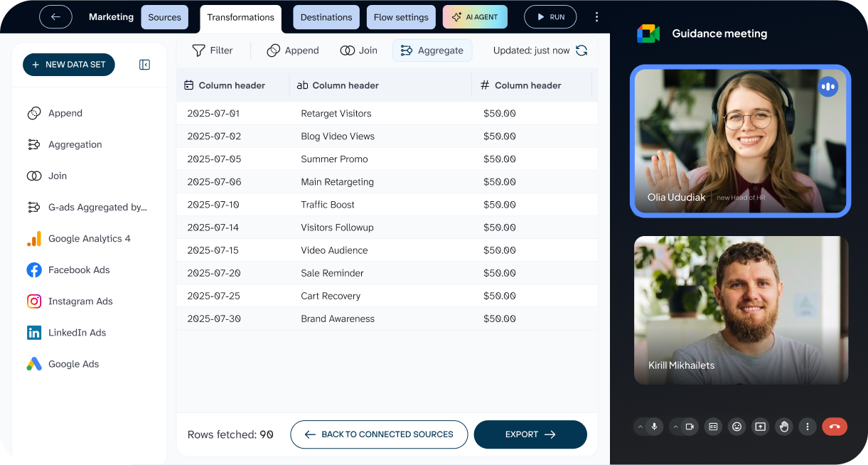Screen dimensions: 868x465
Task: Click the refresh icon beside Updated just now
Action: pyautogui.click(x=582, y=50)
